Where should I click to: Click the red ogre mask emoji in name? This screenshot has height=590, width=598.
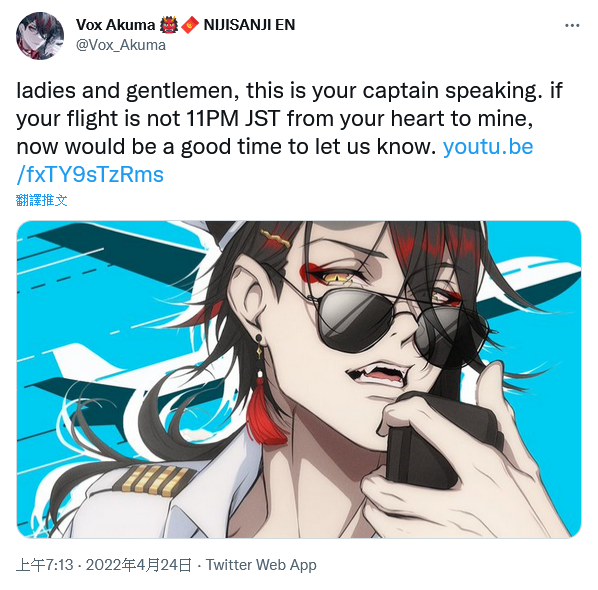click(x=169, y=25)
